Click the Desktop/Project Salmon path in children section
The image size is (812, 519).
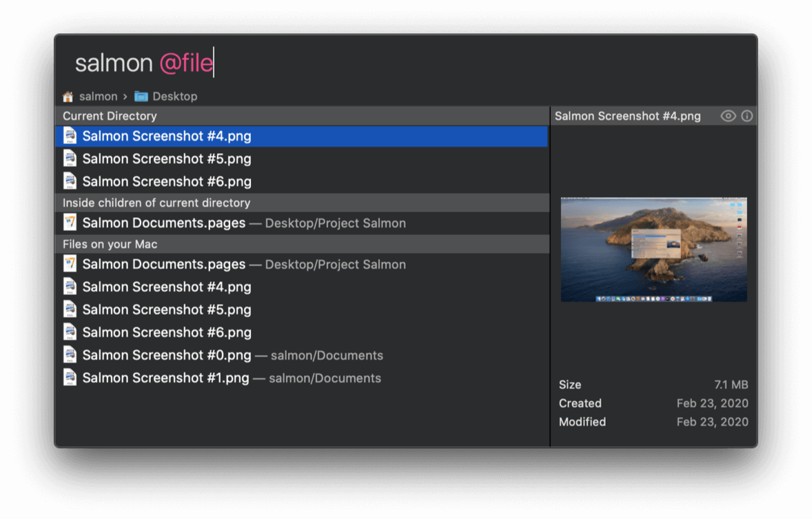(336, 223)
